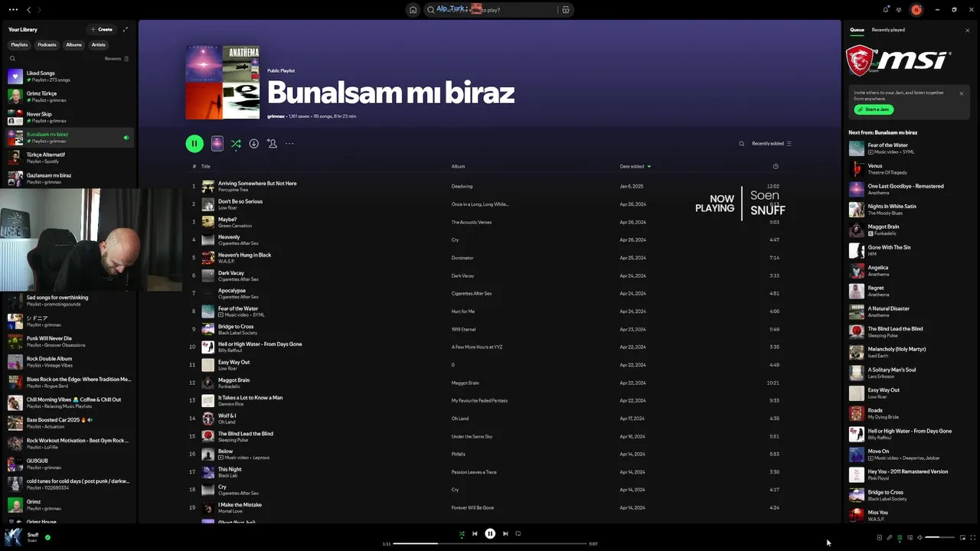Open notifications bell icon

click(x=886, y=9)
